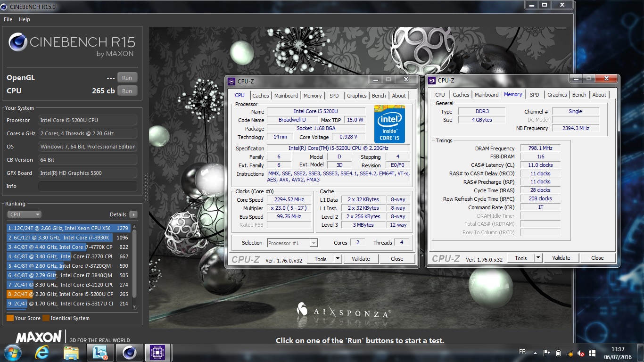Open the Processor #1 selection dropdown
This screenshot has height=362, width=644.
pos(292,243)
